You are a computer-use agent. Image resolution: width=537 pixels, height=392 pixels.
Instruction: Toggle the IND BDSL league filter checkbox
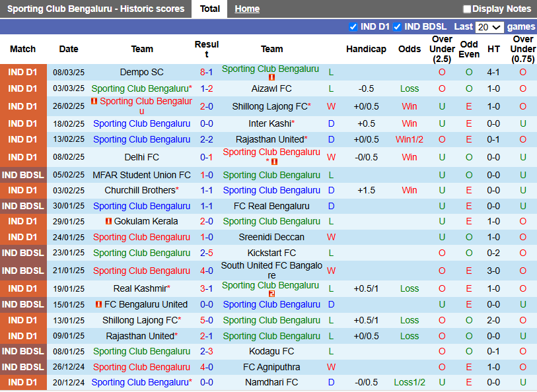click(x=397, y=26)
